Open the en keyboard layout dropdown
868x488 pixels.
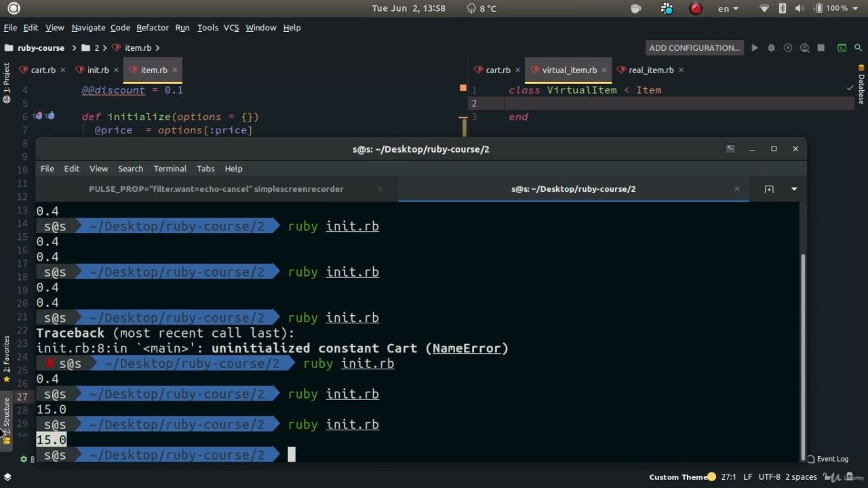coord(728,9)
